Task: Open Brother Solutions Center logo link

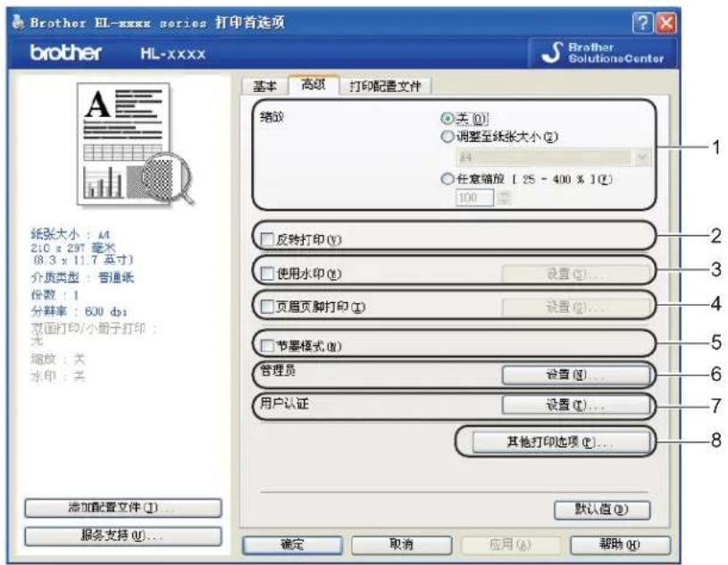Action: click(603, 53)
